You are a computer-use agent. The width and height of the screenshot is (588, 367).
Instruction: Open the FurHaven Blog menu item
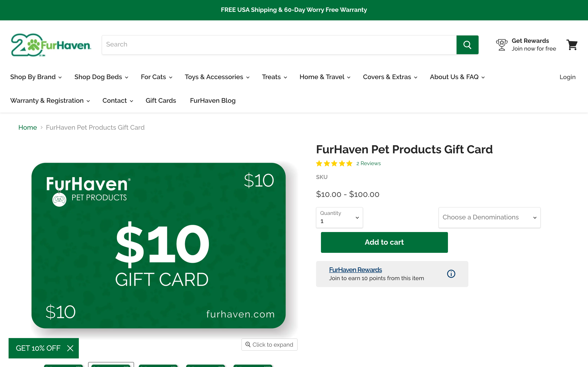(213, 101)
